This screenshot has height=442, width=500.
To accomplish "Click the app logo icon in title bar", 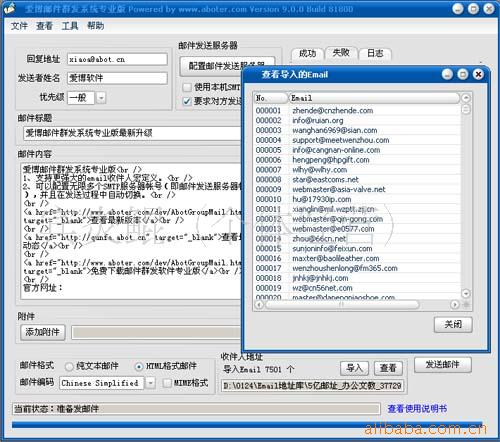I will [10, 8].
